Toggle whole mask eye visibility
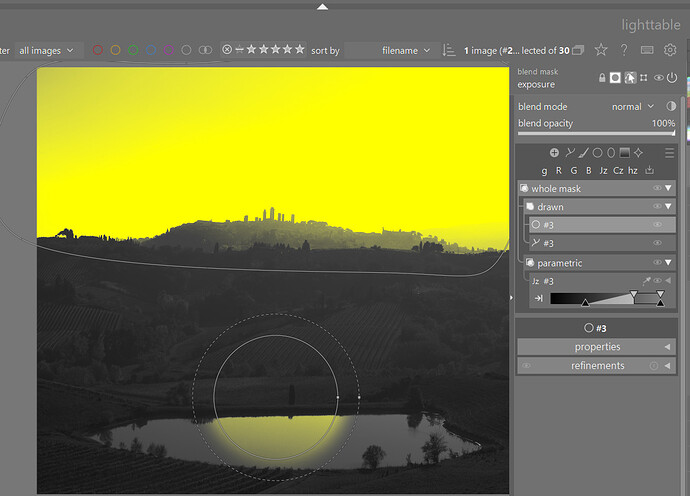The image size is (690, 496). pos(657,188)
